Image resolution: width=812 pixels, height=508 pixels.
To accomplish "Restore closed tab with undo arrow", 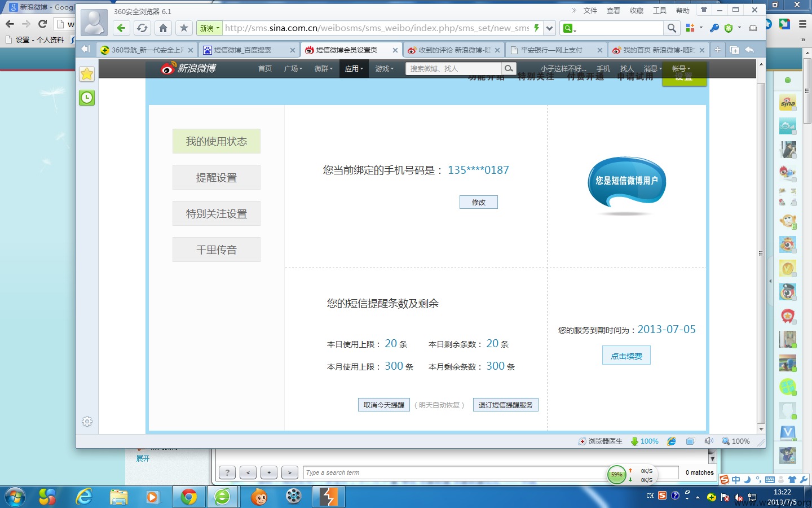I will click(749, 50).
